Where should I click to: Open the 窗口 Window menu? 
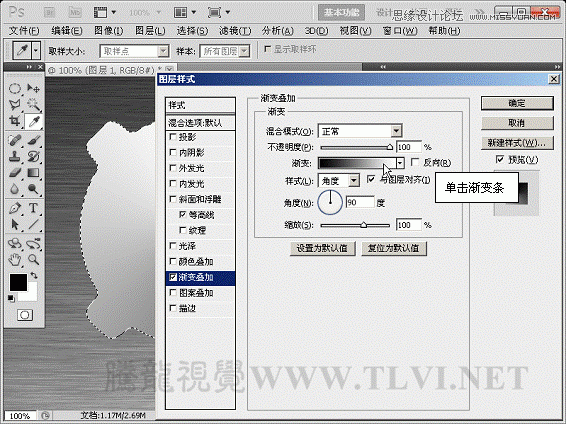tap(400, 31)
